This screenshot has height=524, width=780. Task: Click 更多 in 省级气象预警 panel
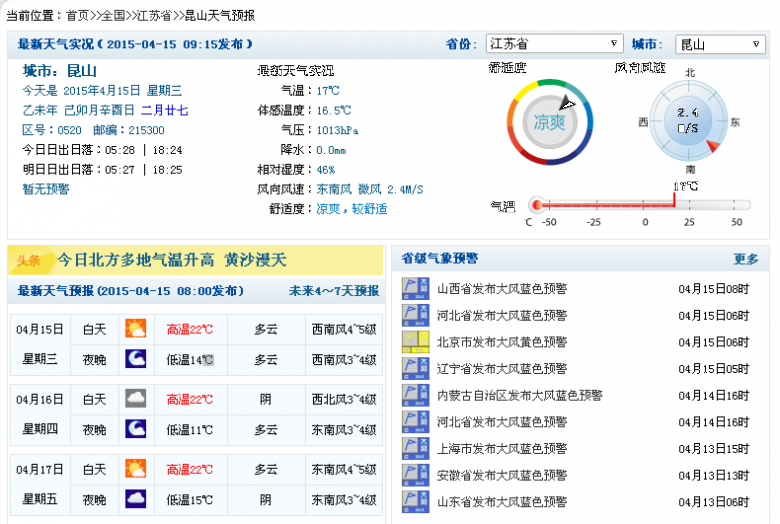tap(746, 259)
